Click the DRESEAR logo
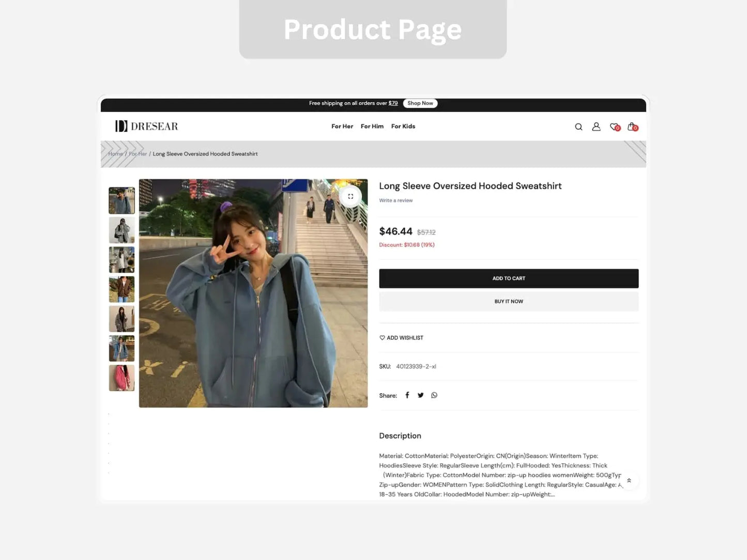The image size is (747, 560). coord(147,126)
